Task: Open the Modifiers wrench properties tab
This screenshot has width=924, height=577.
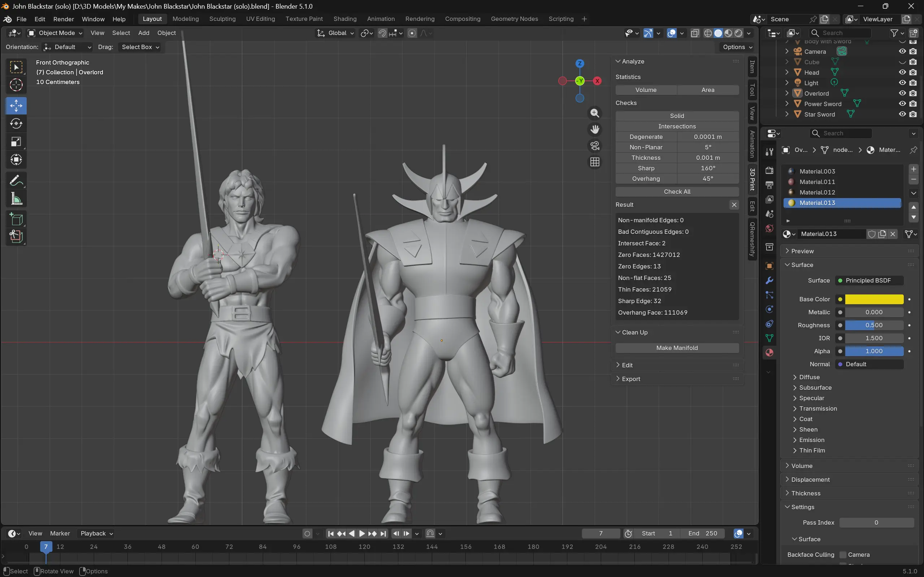Action: 769,280
